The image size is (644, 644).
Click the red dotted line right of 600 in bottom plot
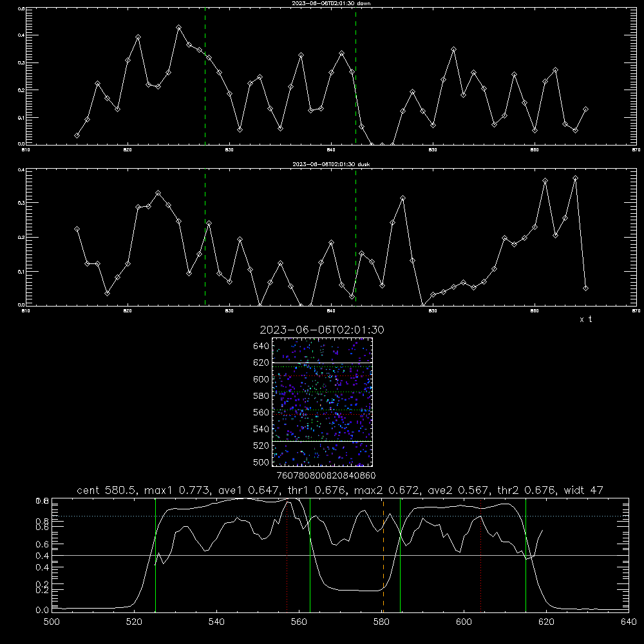pos(480,554)
